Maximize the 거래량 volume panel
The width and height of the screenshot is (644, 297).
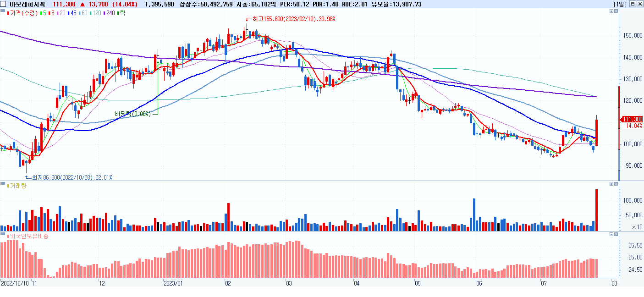[x=611, y=184]
